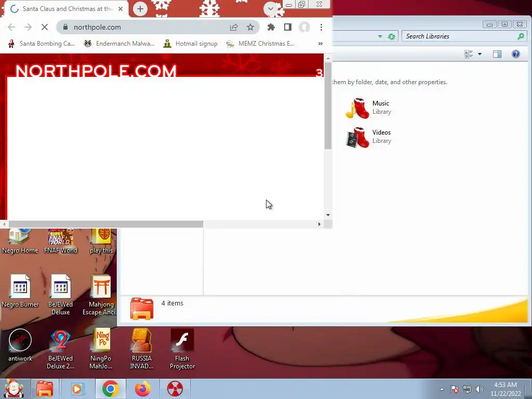Open the view options dropdown arrow
This screenshot has height=399, width=532.
pyautogui.click(x=480, y=54)
